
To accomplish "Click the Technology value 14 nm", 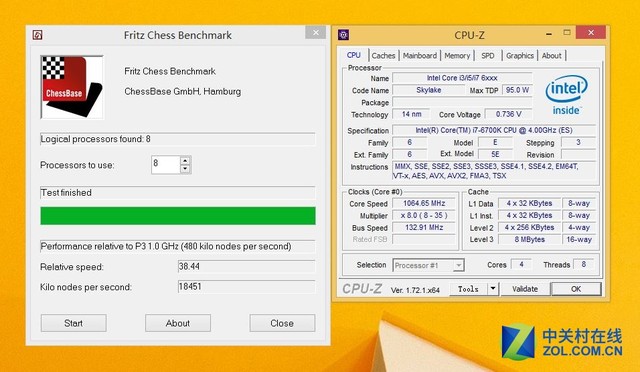I will pyautogui.click(x=411, y=114).
